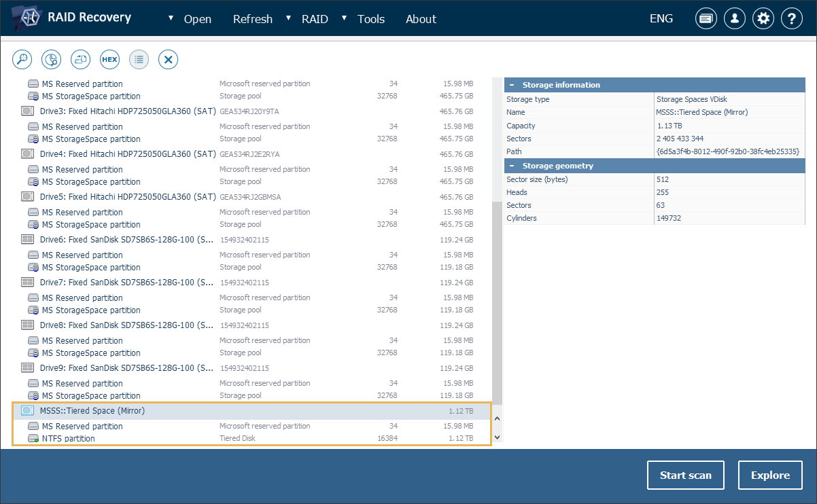The image size is (817, 504).
Task: Collapse the Storage information section
Action: coord(511,85)
